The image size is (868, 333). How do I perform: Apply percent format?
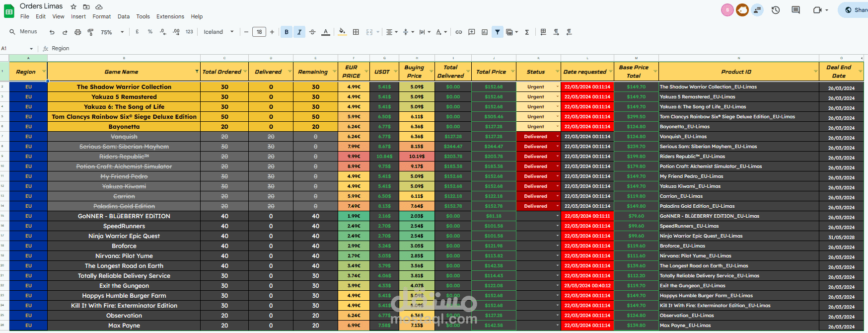click(150, 32)
